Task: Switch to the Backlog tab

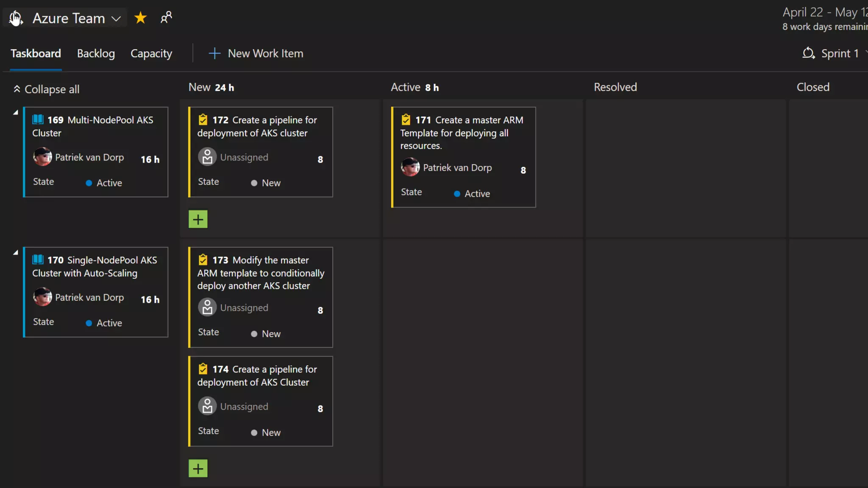Action: click(96, 53)
